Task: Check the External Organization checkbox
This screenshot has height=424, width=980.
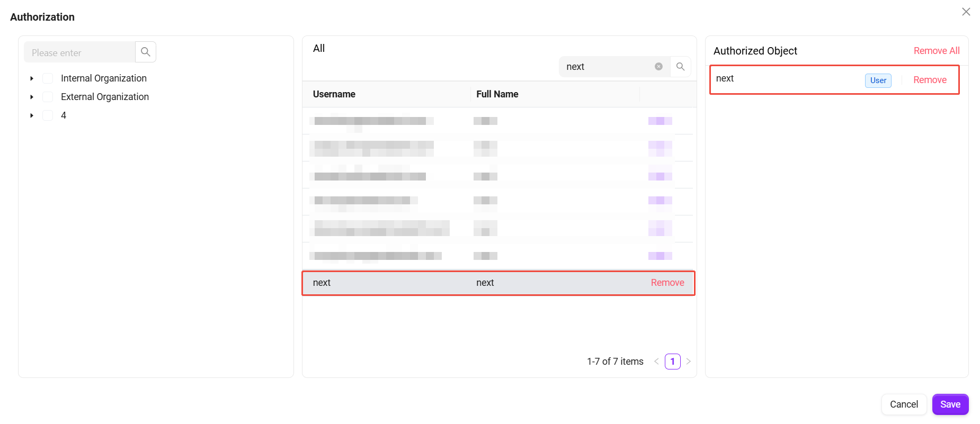Action: (48, 97)
